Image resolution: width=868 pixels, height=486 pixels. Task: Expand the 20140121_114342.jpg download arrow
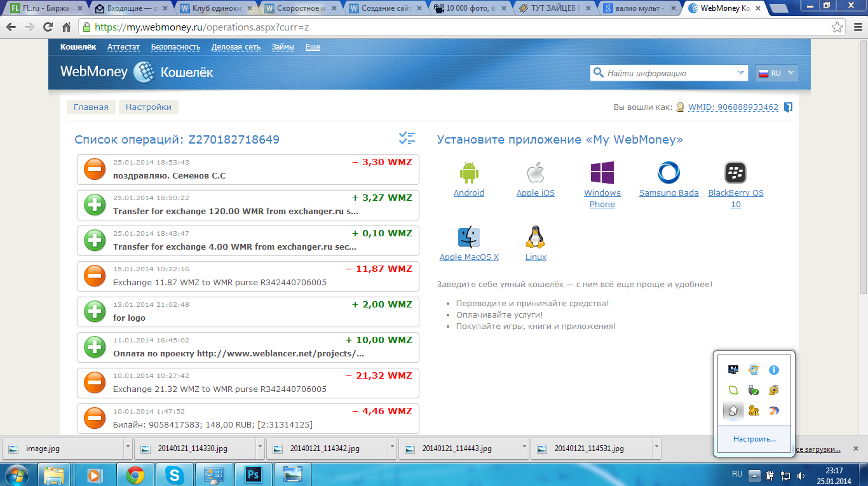(392, 447)
